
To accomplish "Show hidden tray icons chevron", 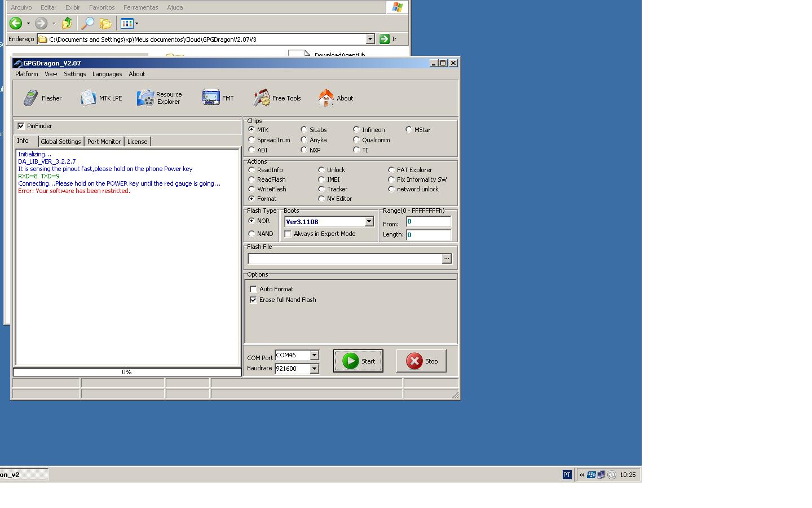I will pos(582,475).
